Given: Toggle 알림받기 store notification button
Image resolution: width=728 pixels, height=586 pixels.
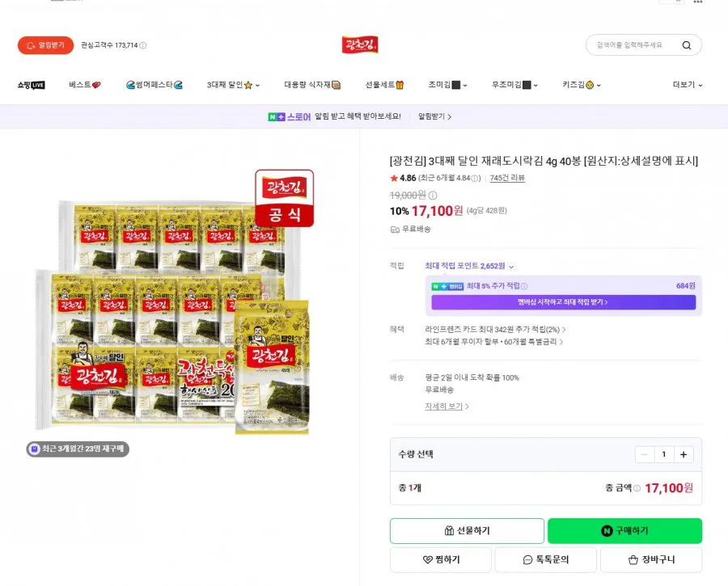Looking at the screenshot, I should tap(45, 45).
